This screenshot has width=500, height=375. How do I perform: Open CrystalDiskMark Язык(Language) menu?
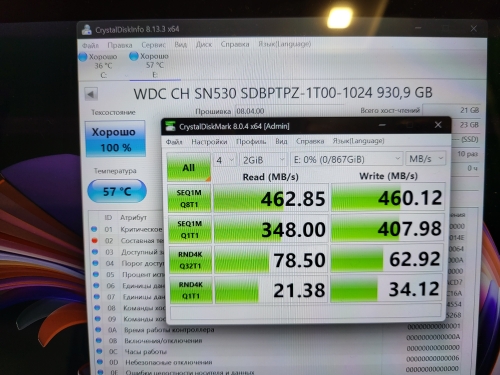[x=358, y=141]
